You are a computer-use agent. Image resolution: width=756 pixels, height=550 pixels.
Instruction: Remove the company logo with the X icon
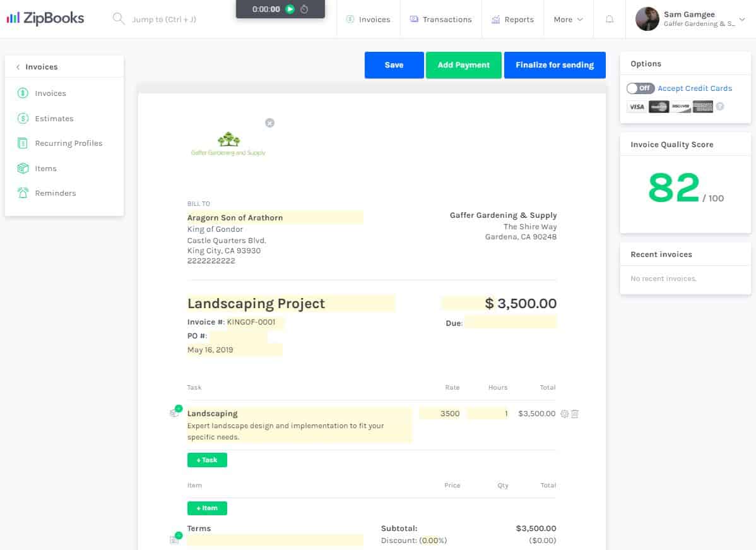269,123
